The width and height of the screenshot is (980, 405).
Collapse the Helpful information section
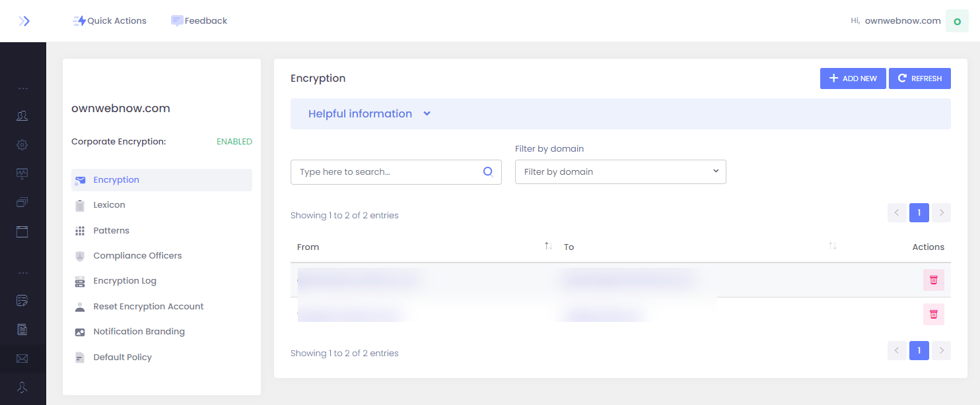coord(426,113)
